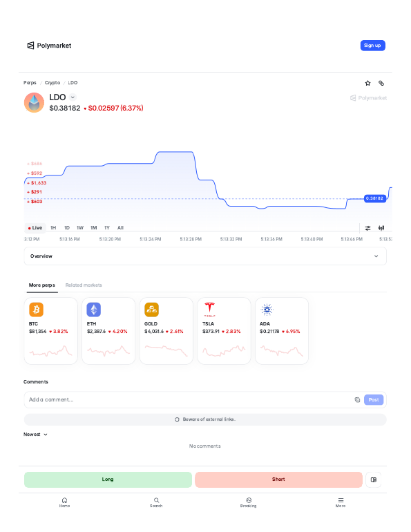This screenshot has width=411, height=532.
Task: Switch to the More perps tab
Action: tap(41, 285)
